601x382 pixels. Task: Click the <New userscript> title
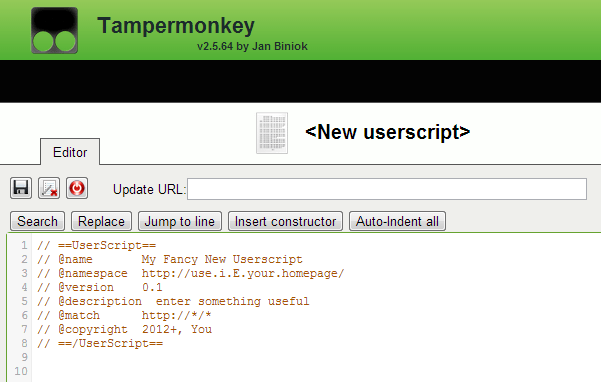tap(388, 132)
